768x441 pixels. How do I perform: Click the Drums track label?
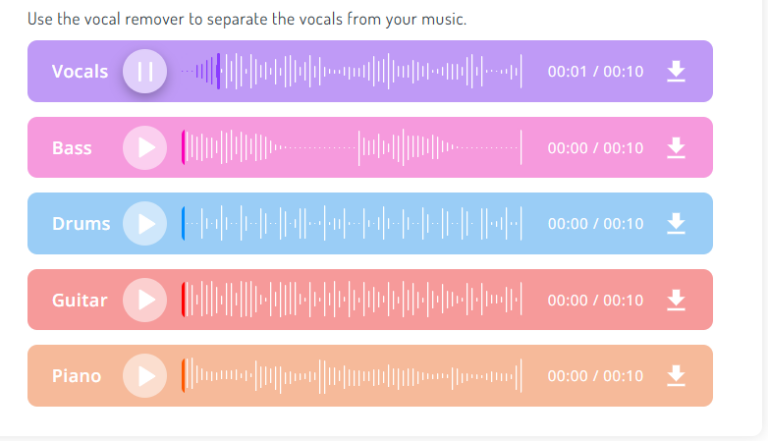81,223
